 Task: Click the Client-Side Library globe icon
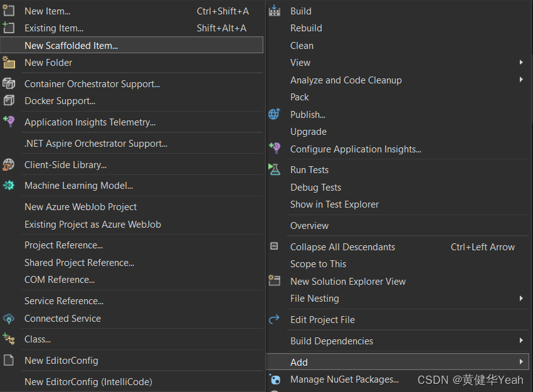point(9,164)
